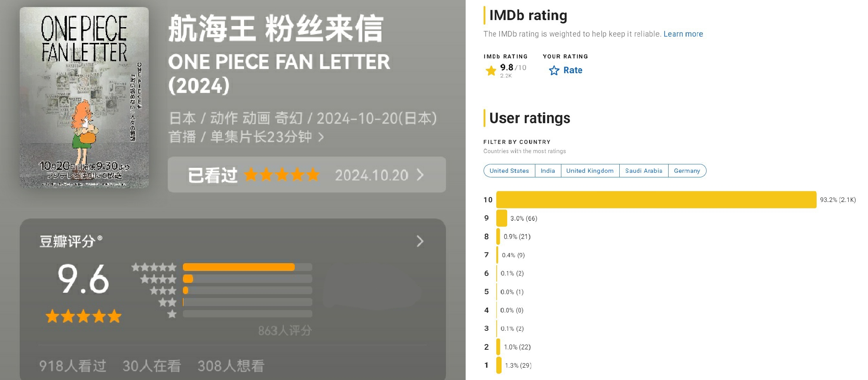Open the Learn more link
The height and width of the screenshot is (380, 868).
tap(683, 34)
